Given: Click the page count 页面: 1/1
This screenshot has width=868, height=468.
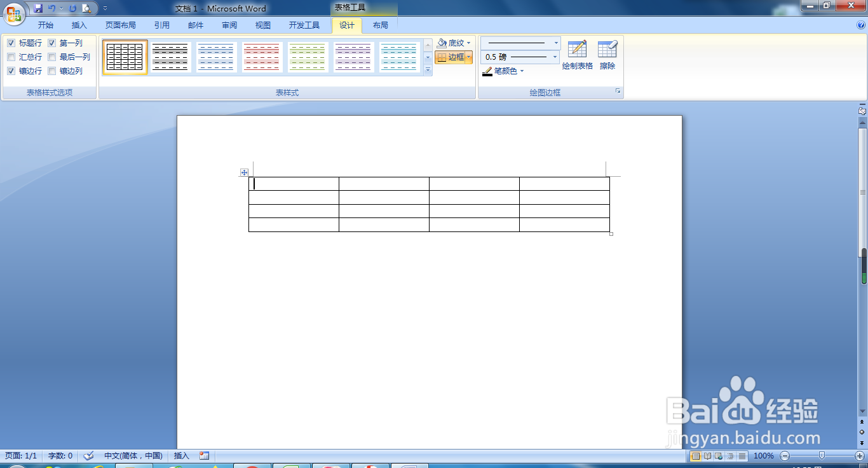Looking at the screenshot, I should click(22, 456).
